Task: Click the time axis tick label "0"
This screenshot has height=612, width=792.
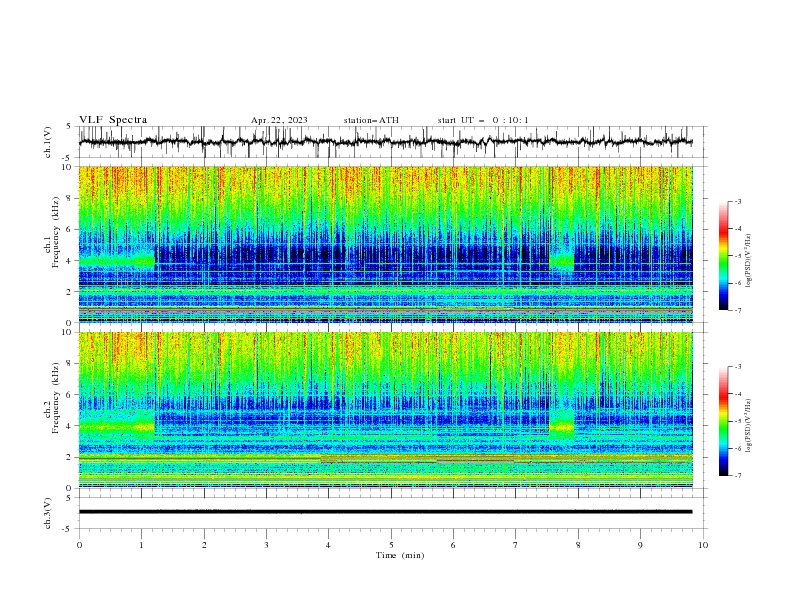Action: 79,545
